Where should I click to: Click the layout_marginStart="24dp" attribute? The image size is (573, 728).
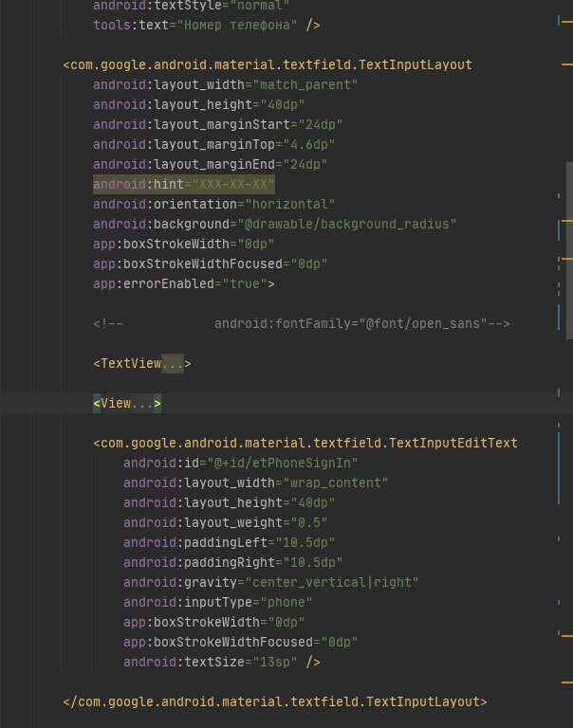[x=217, y=125]
